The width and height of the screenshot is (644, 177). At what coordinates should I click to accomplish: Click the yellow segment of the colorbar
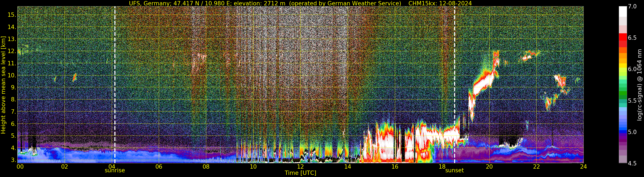point(623,66)
